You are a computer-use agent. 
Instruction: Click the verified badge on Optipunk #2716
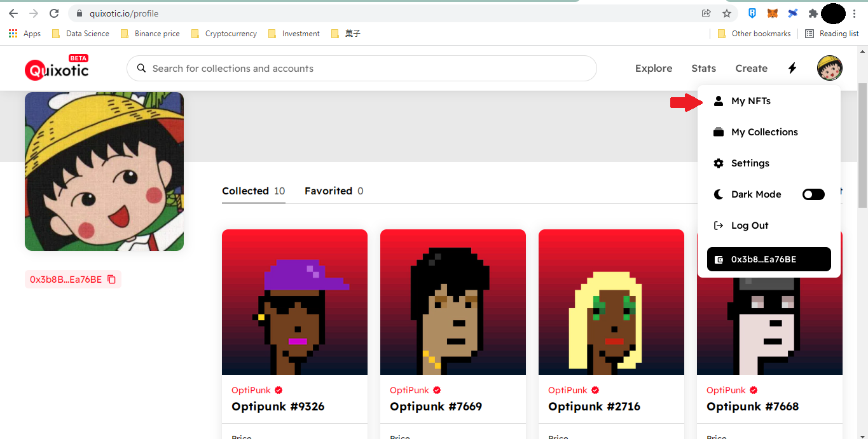point(595,390)
